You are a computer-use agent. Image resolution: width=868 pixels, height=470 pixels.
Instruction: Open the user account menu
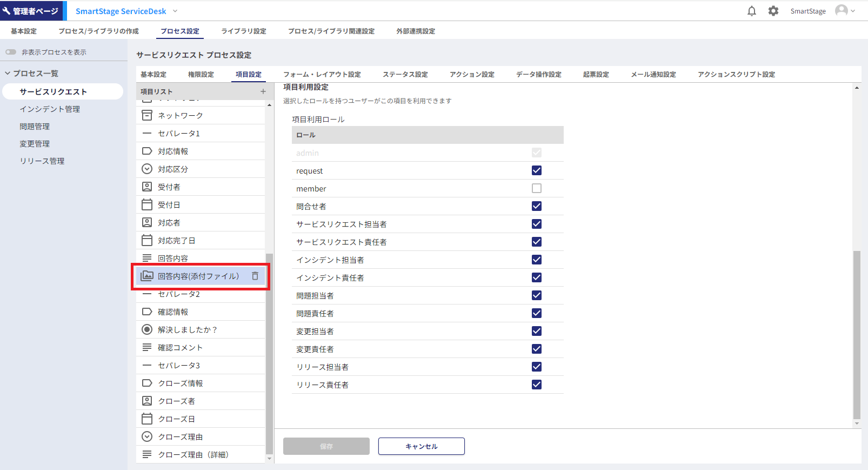point(845,11)
